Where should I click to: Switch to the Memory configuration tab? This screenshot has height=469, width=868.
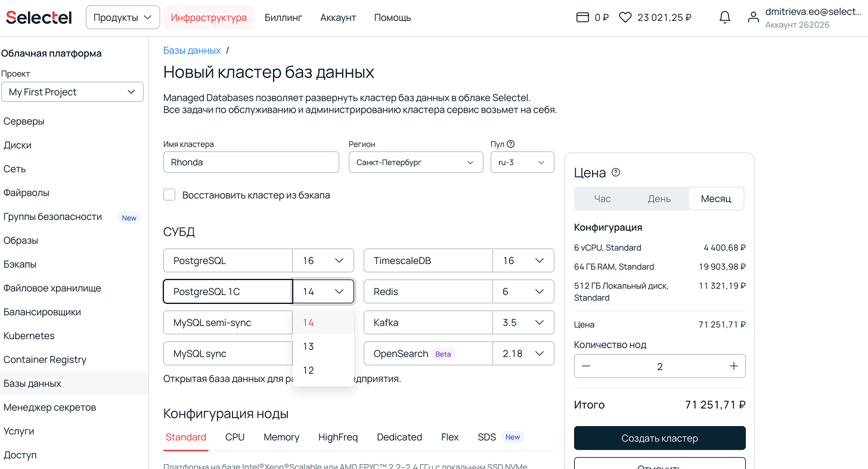coord(281,437)
